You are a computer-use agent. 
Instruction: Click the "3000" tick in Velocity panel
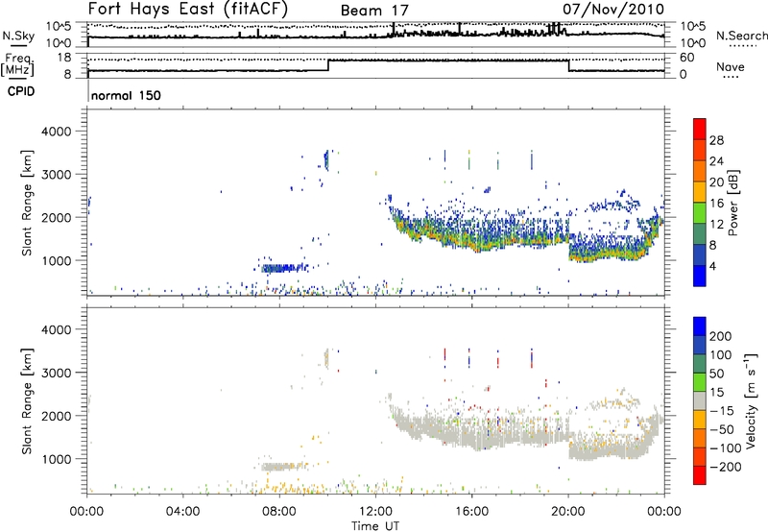(56, 373)
